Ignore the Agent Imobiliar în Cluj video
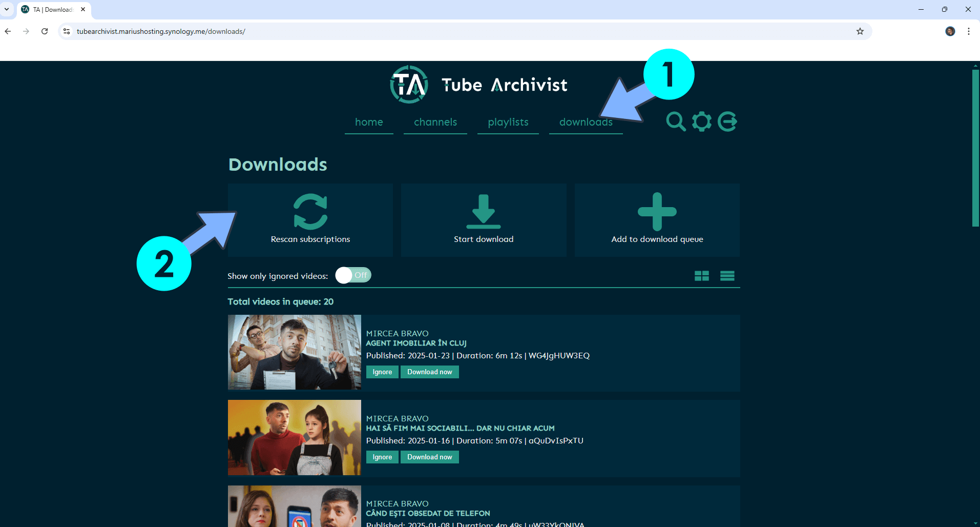This screenshot has height=527, width=980. [382, 372]
